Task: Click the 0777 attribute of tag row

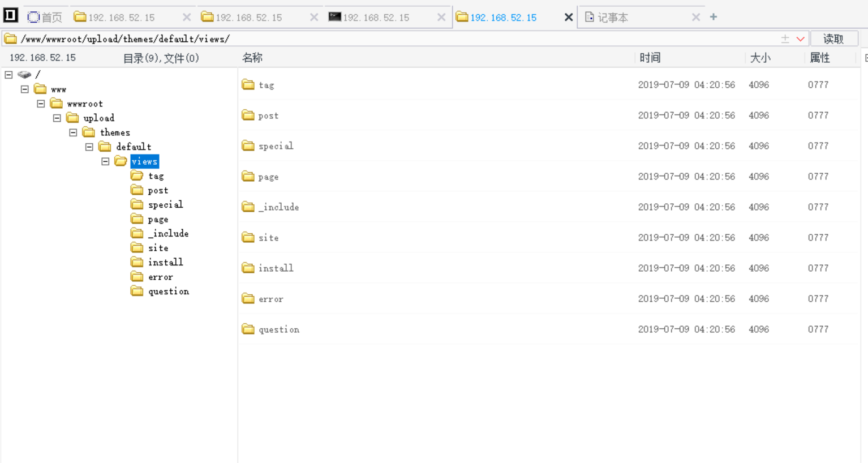Action: 818,85
